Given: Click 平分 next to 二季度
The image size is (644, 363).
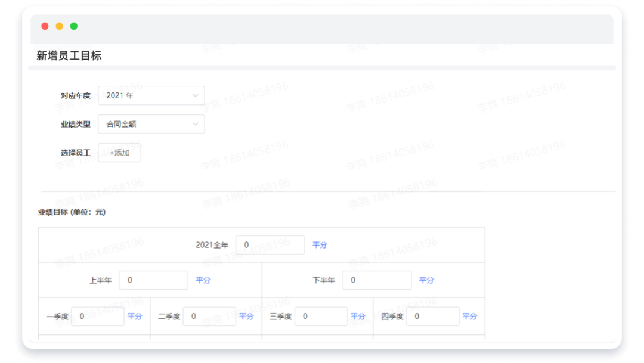Looking at the screenshot, I should 246,316.
